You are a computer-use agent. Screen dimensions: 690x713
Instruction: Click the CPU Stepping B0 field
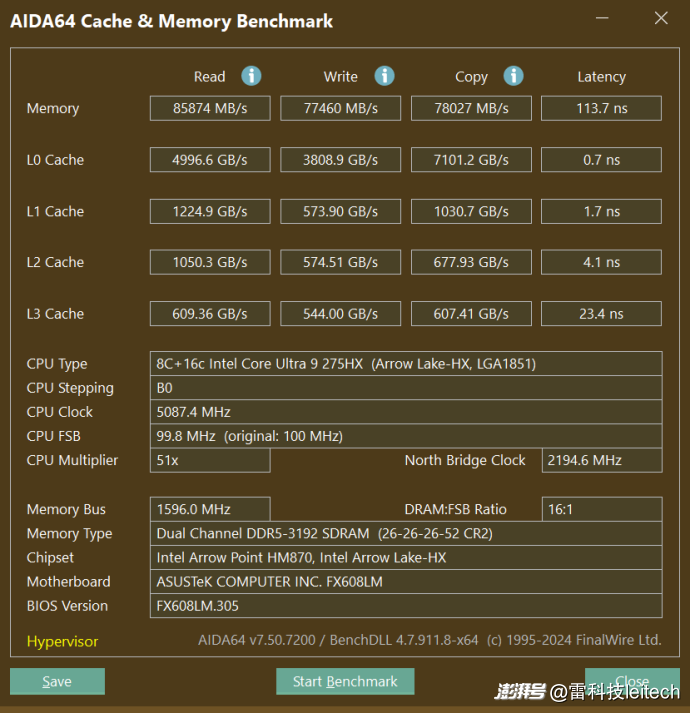click(x=406, y=387)
